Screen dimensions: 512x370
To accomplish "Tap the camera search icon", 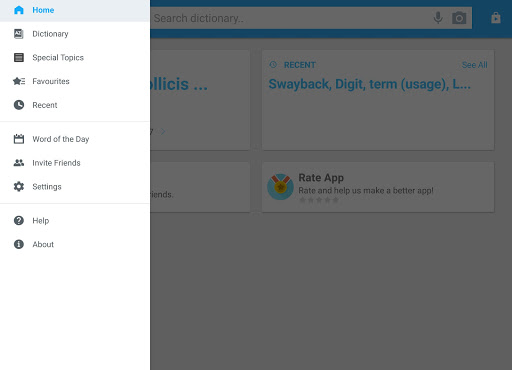I will click(459, 18).
